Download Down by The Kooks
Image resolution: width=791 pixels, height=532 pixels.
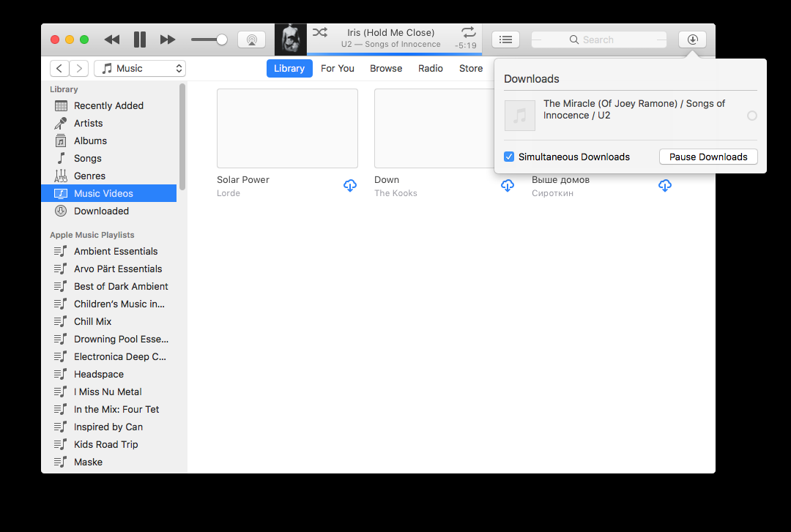(508, 186)
